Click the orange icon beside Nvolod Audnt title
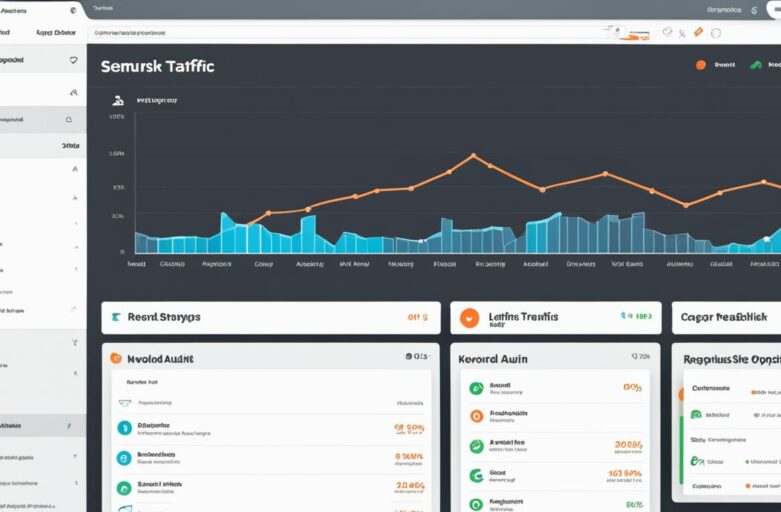Viewport: 781px width, 512px height. pyautogui.click(x=116, y=358)
